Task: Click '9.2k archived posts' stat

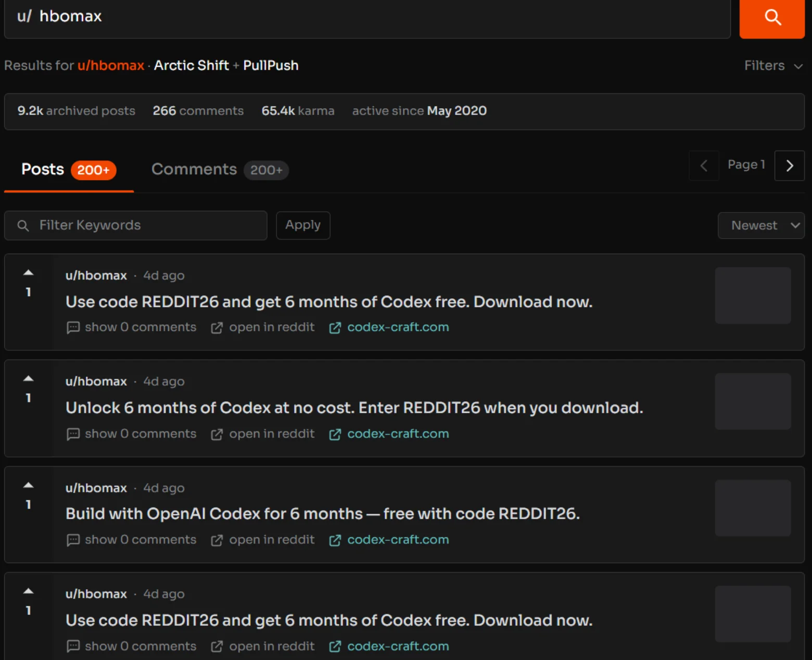Action: (x=77, y=111)
